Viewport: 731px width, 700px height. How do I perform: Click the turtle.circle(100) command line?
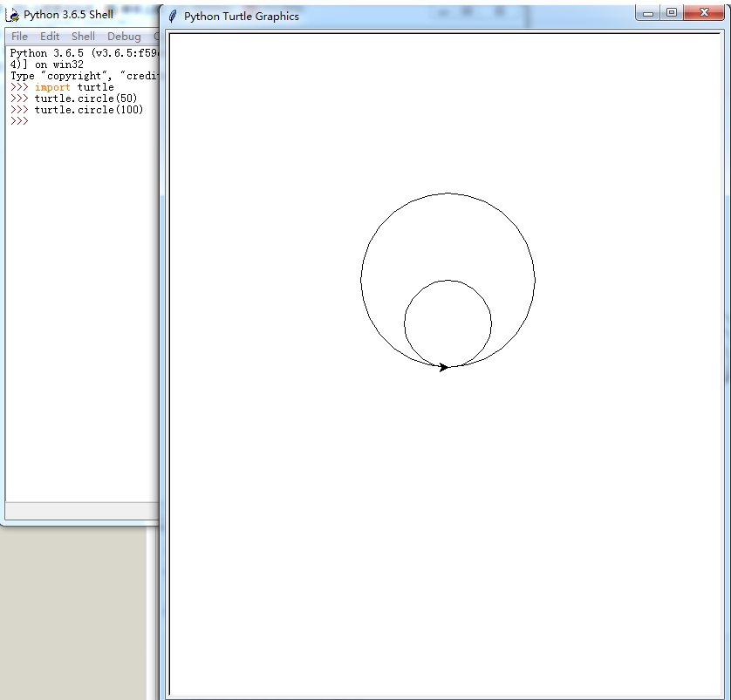pyautogui.click(x=88, y=110)
